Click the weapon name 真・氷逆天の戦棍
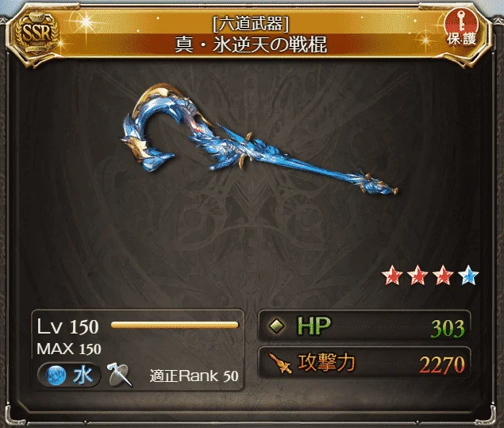This screenshot has height=428, width=504. [x=251, y=44]
